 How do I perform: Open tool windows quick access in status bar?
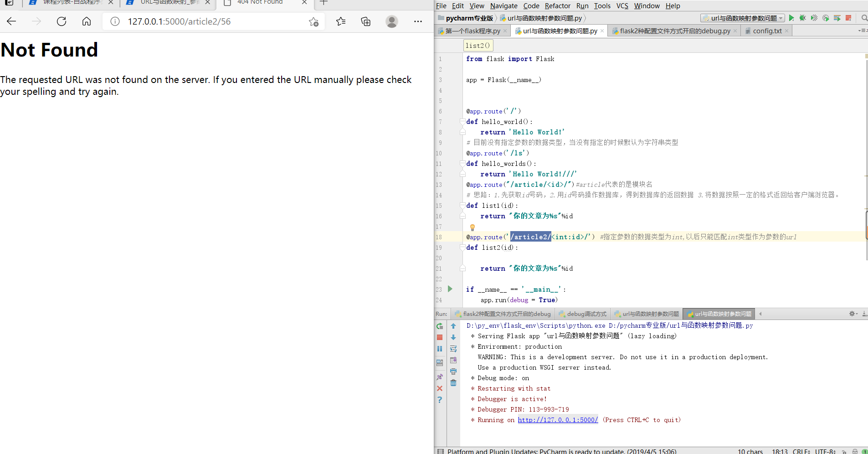[x=440, y=451]
